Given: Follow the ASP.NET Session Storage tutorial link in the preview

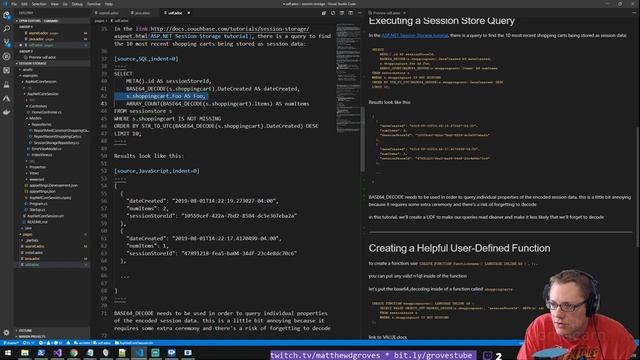Looking at the screenshot, I should pos(415,36).
